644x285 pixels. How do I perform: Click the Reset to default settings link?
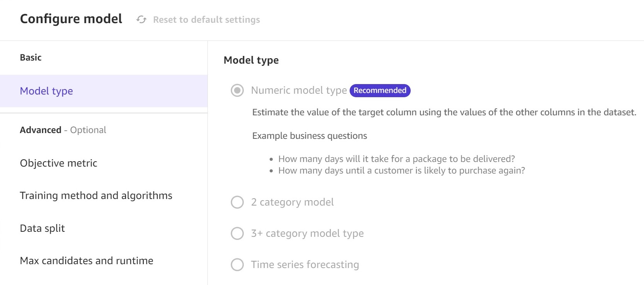pyautogui.click(x=207, y=20)
